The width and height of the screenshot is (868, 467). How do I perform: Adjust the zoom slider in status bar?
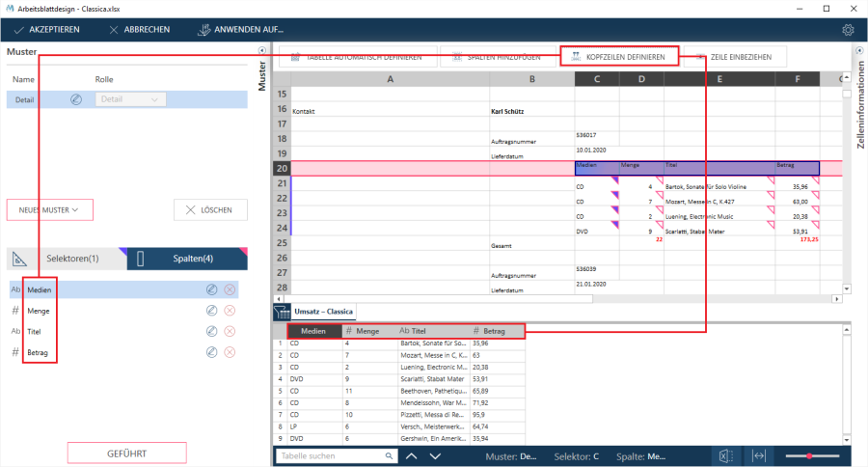[808, 455]
